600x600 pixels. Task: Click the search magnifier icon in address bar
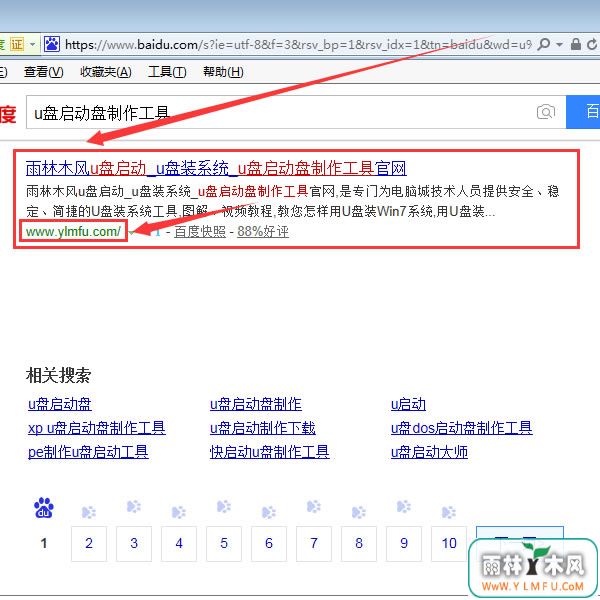pos(543,45)
